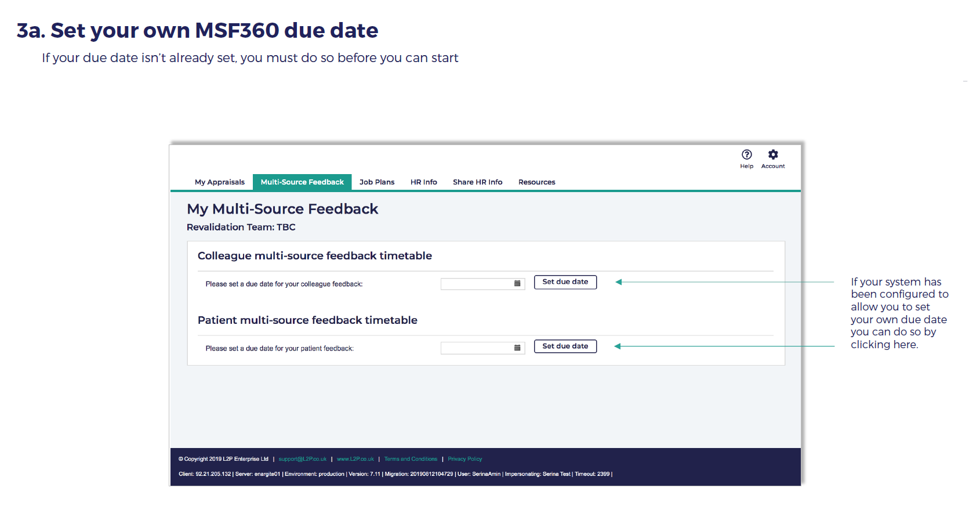Visit the www.L2P.co.uk footer link
This screenshot has height=531, width=980.
[355, 459]
